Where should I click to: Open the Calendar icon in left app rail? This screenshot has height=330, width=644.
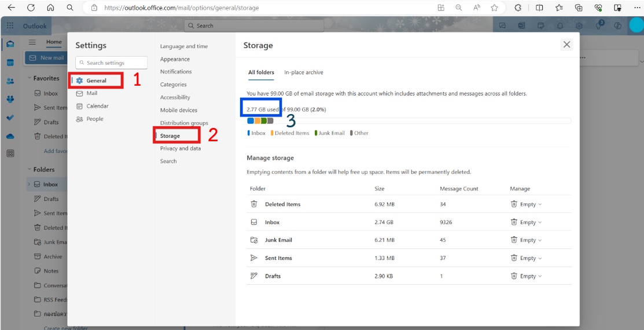tap(10, 63)
